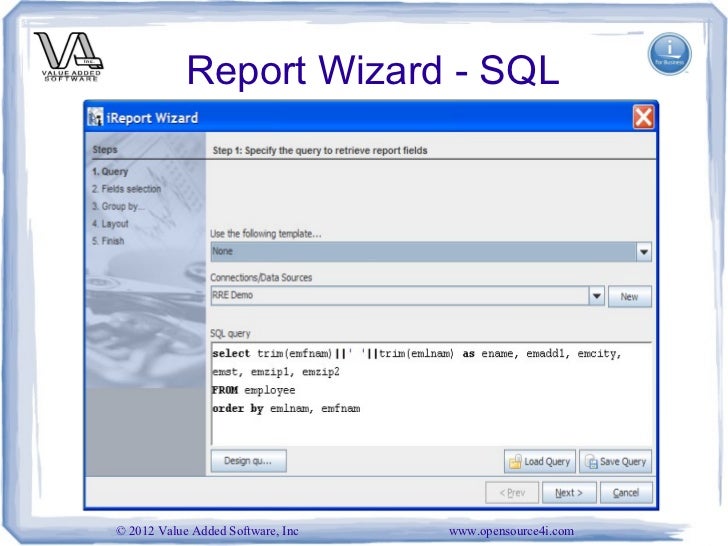728x546 pixels.
Task: Select the template combo box showing None
Action: (431, 252)
